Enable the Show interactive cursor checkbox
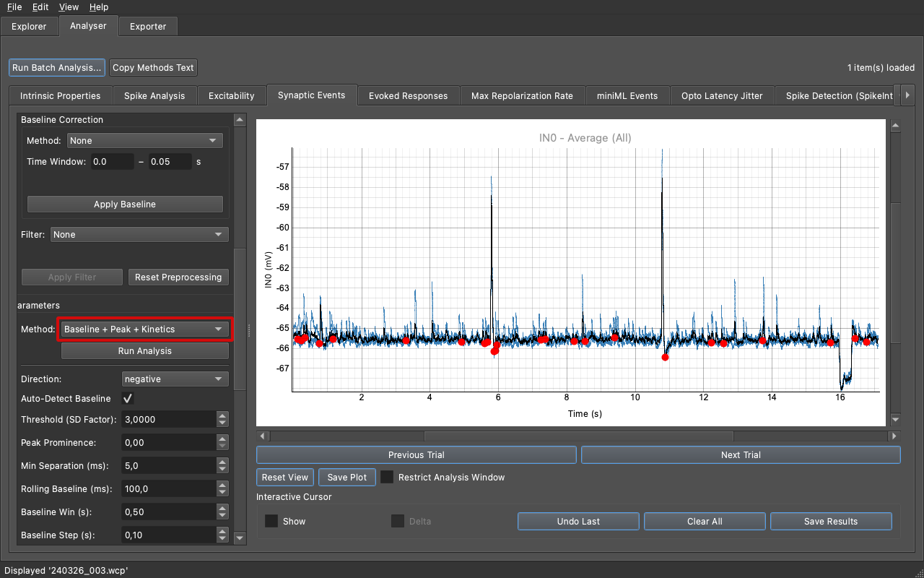The image size is (924, 578). [x=271, y=522]
